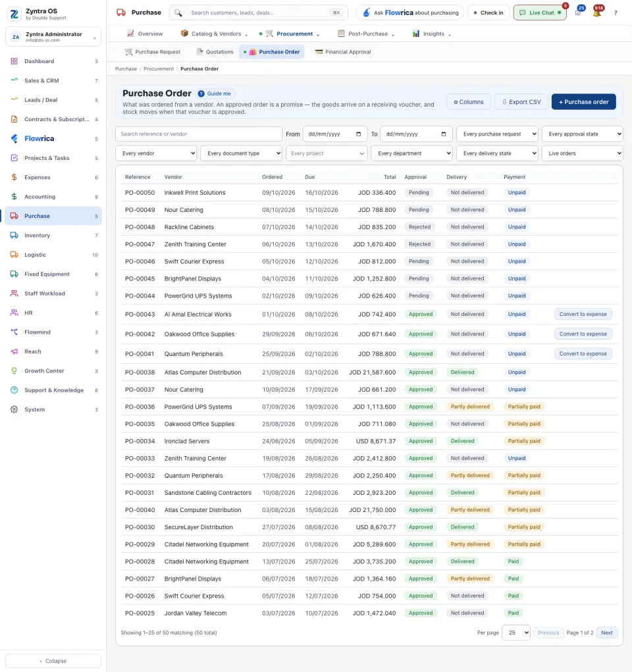Click the Export CSV button
The height and width of the screenshot is (672, 632).
521,102
